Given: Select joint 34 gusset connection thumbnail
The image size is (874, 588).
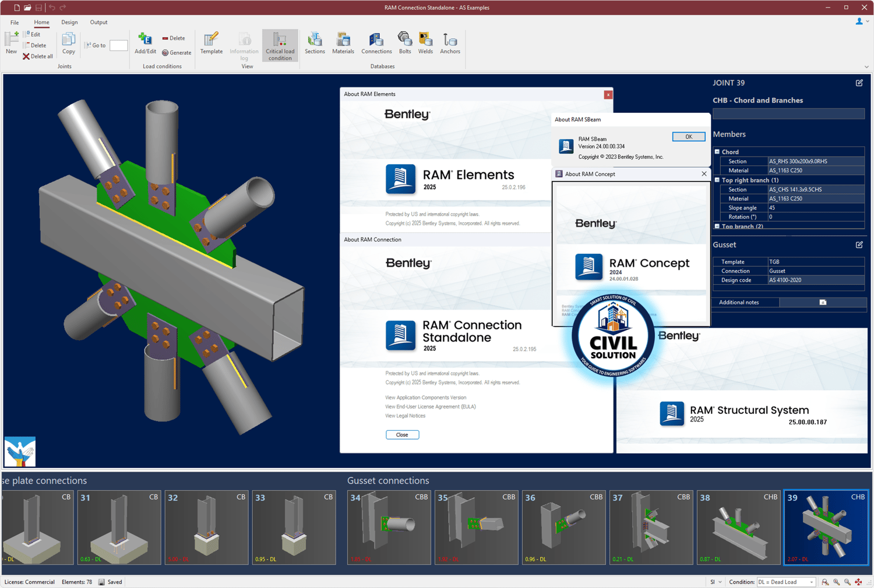Looking at the screenshot, I should pos(389,527).
